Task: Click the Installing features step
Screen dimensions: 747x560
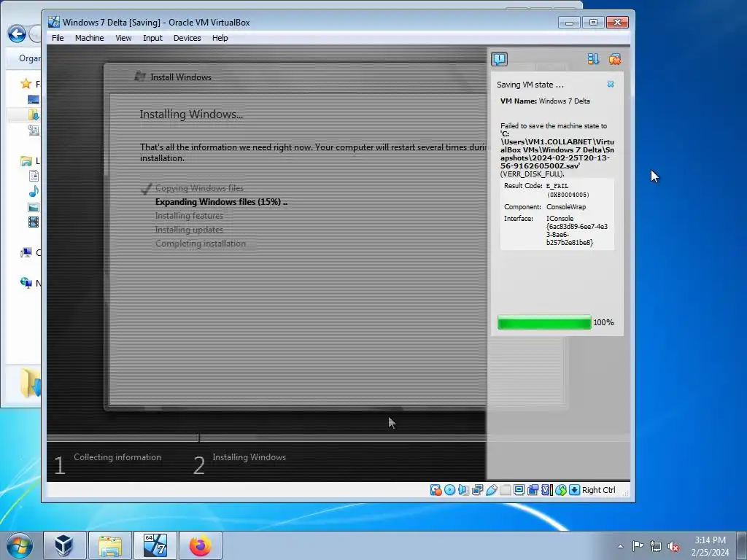Action: [x=189, y=216]
